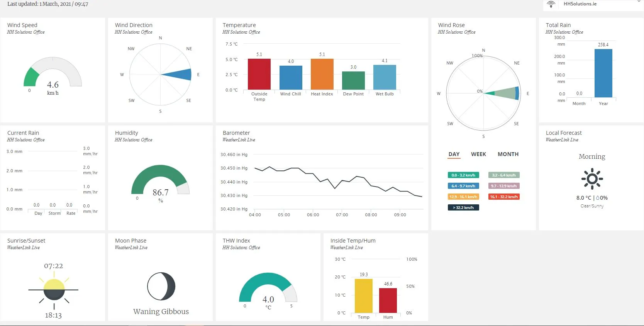
Task: Click the > 32.2 km/h legend swatch
Action: [x=463, y=207]
